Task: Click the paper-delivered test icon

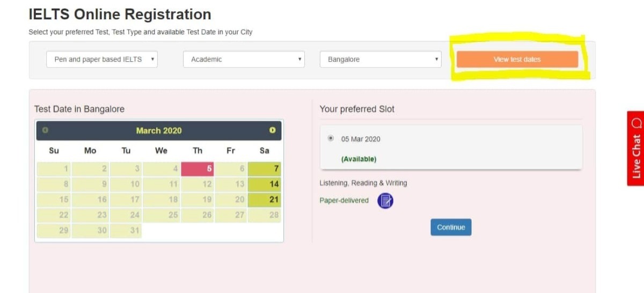Action: pyautogui.click(x=385, y=201)
